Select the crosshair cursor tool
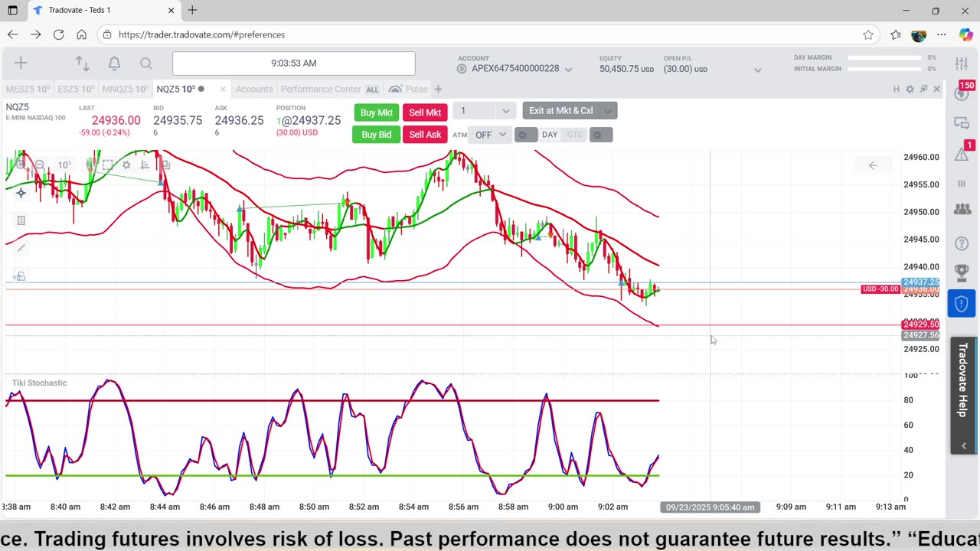The height and width of the screenshot is (551, 980). [21, 193]
